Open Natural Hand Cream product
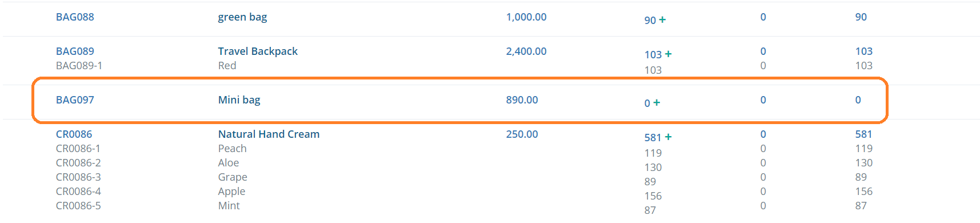 click(269, 134)
